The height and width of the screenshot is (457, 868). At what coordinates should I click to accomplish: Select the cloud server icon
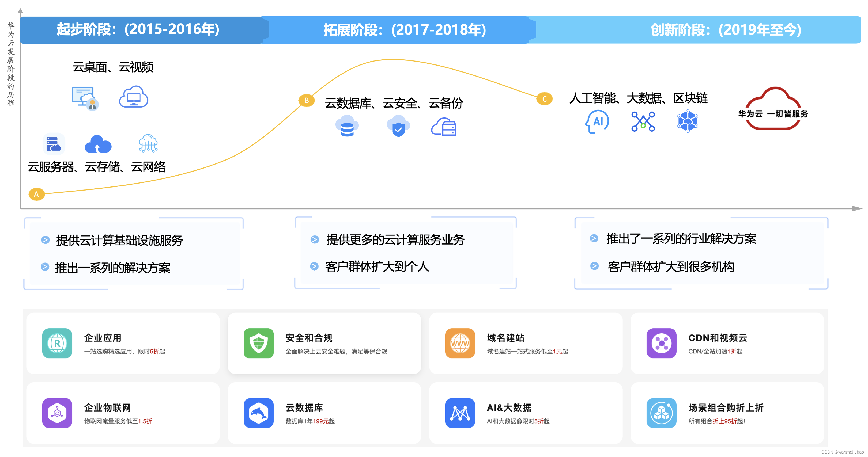(54, 144)
